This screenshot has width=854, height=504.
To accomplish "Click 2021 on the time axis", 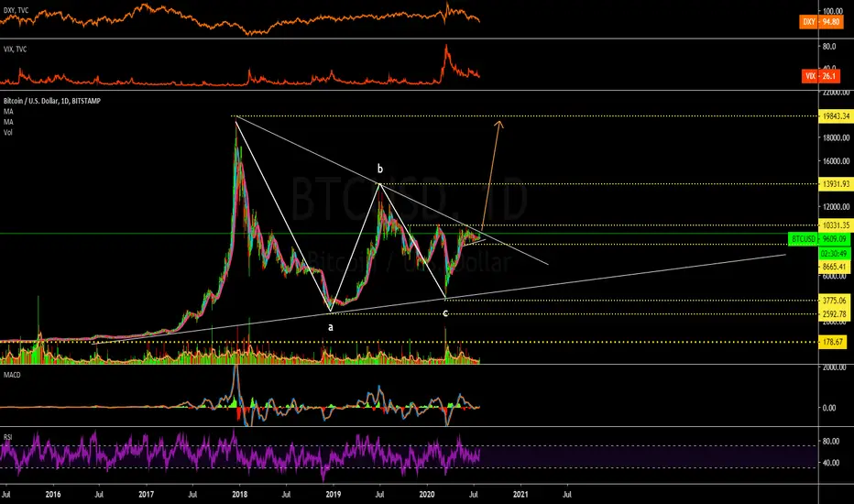I will [520, 495].
